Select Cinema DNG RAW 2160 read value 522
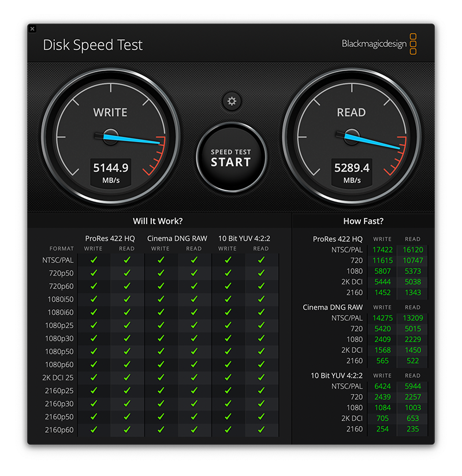This screenshot has height=476, width=462. (x=413, y=361)
